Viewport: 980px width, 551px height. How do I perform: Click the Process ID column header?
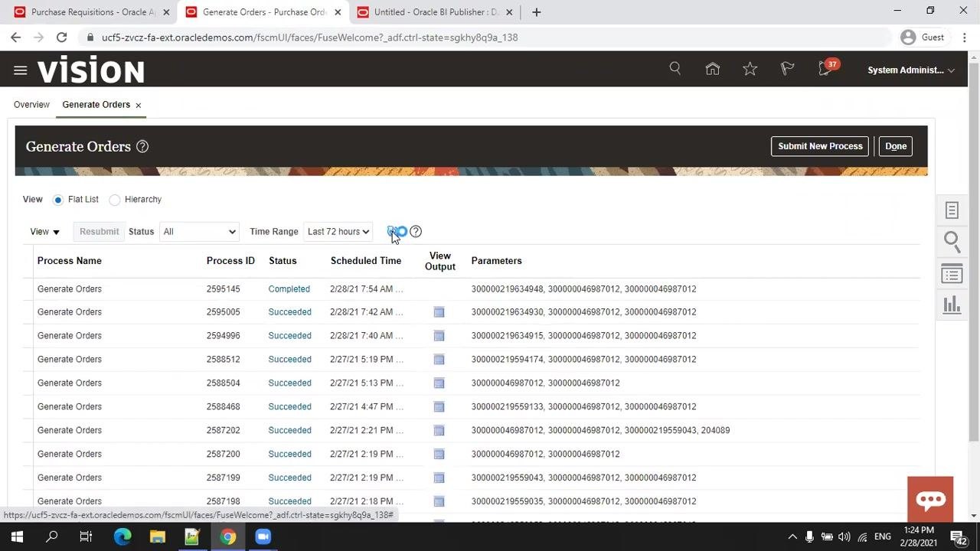pyautogui.click(x=230, y=261)
